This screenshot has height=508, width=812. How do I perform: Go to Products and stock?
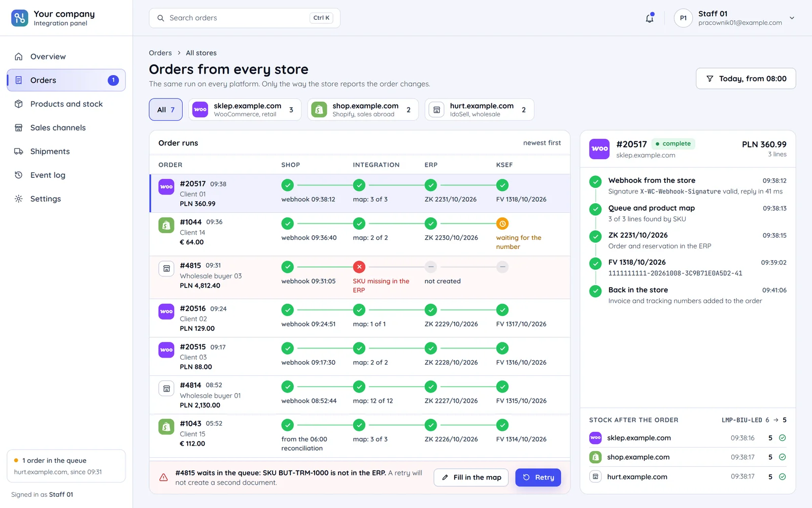coord(66,104)
